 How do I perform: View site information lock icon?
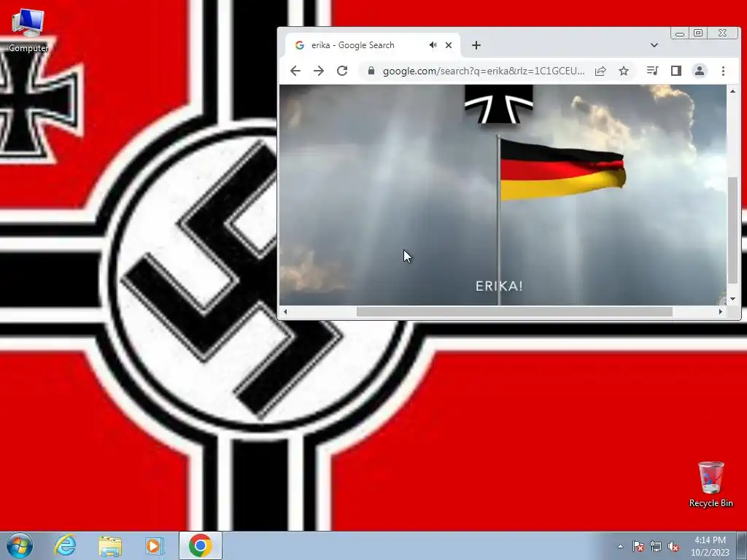(x=371, y=71)
